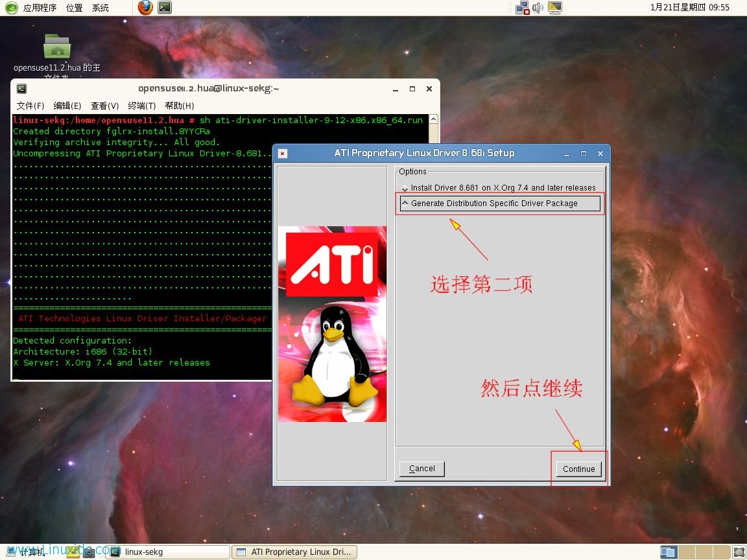The height and width of the screenshot is (560, 747).
Task: Open terminal 终端(T) menu
Action: tap(142, 106)
